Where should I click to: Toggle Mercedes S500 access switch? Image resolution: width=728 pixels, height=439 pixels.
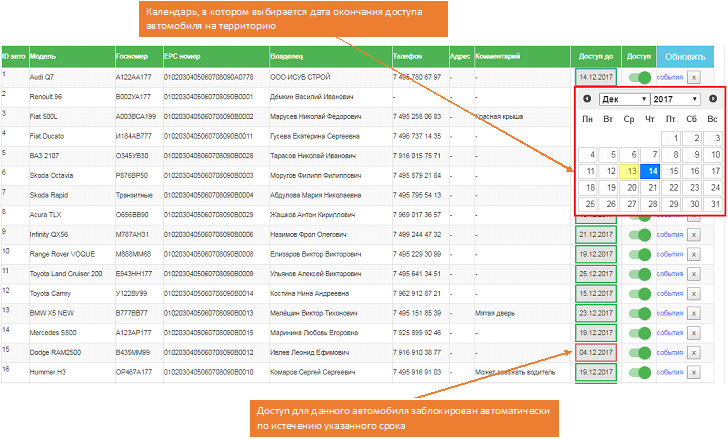(640, 333)
